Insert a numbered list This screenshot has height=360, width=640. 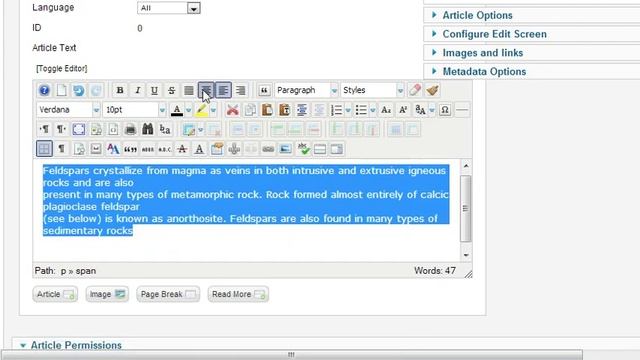(x=336, y=110)
